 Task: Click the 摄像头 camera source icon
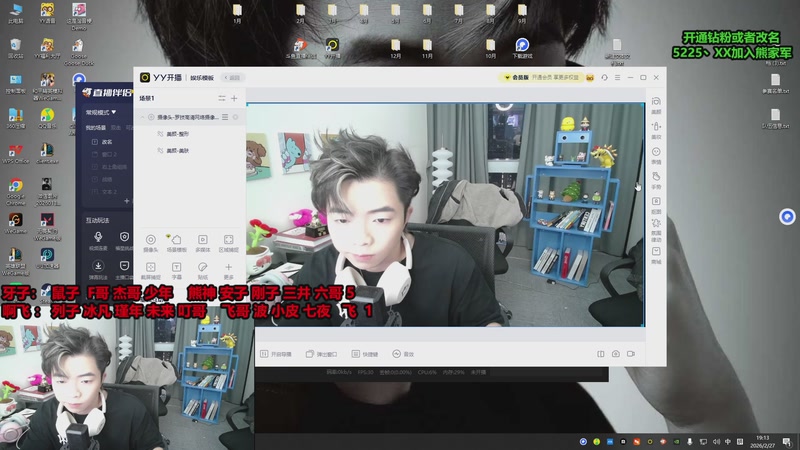tap(150, 240)
